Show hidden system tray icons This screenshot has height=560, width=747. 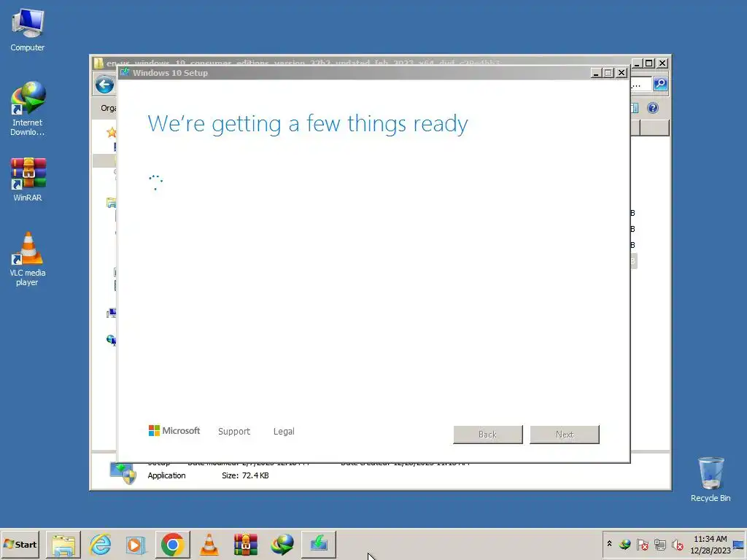[x=609, y=543]
